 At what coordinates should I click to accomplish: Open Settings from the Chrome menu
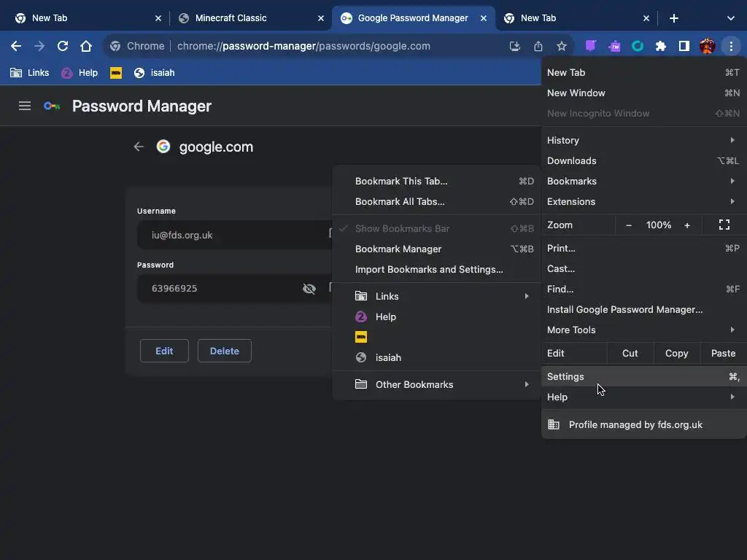pyautogui.click(x=643, y=377)
